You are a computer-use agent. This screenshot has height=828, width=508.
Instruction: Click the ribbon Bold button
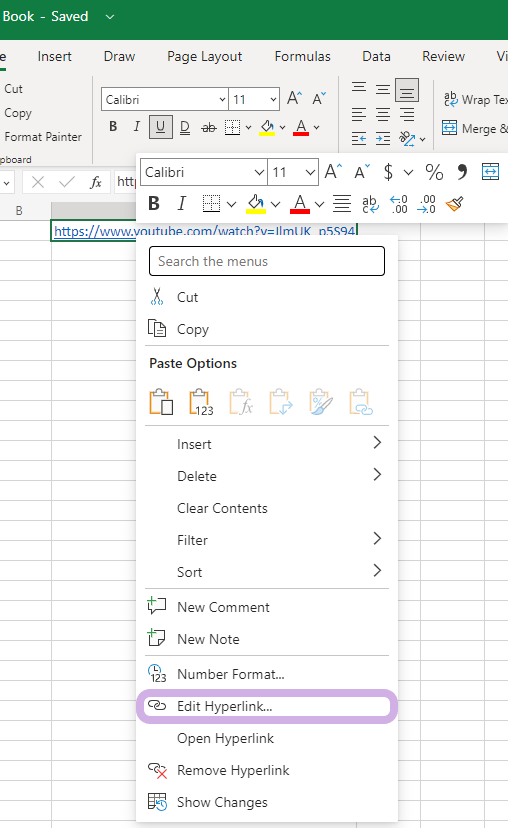pyautogui.click(x=113, y=127)
